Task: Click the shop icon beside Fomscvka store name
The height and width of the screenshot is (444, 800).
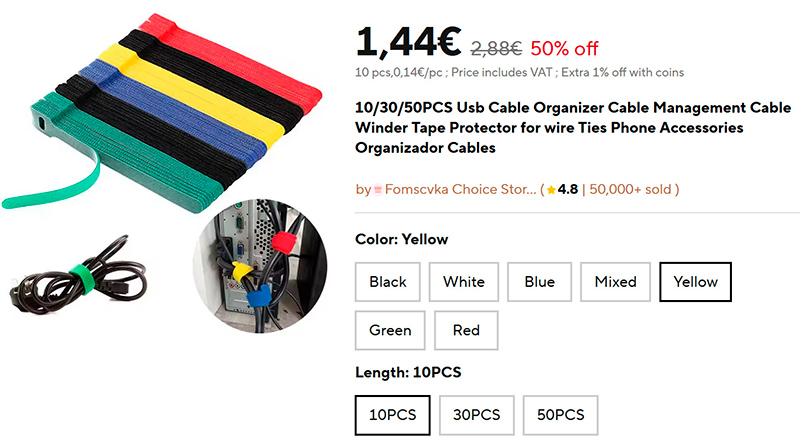Action: tap(379, 189)
